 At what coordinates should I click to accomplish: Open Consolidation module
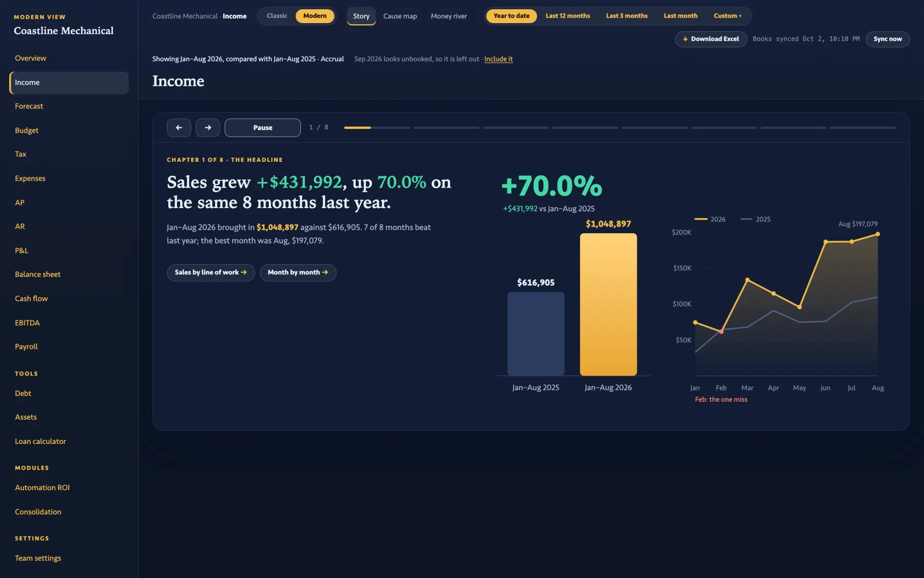coord(69,512)
